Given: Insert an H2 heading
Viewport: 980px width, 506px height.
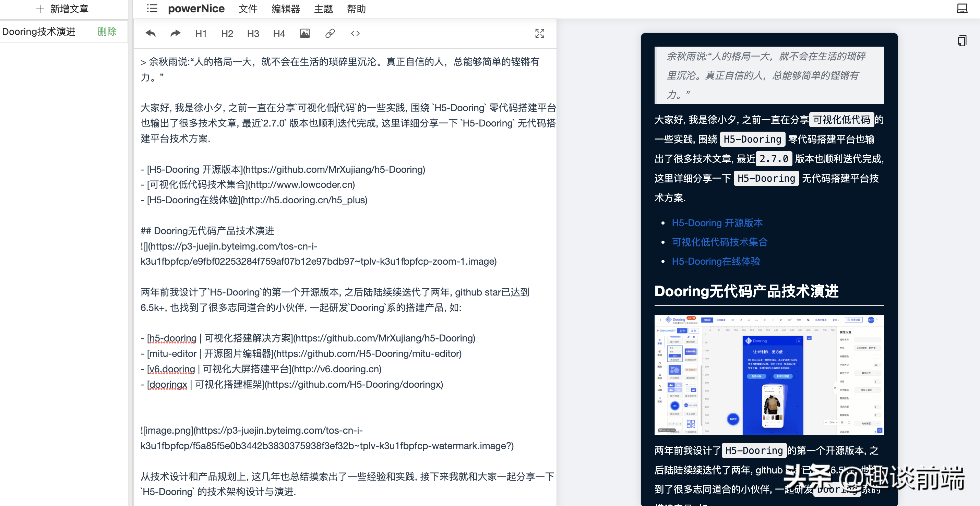Looking at the screenshot, I should coord(227,34).
